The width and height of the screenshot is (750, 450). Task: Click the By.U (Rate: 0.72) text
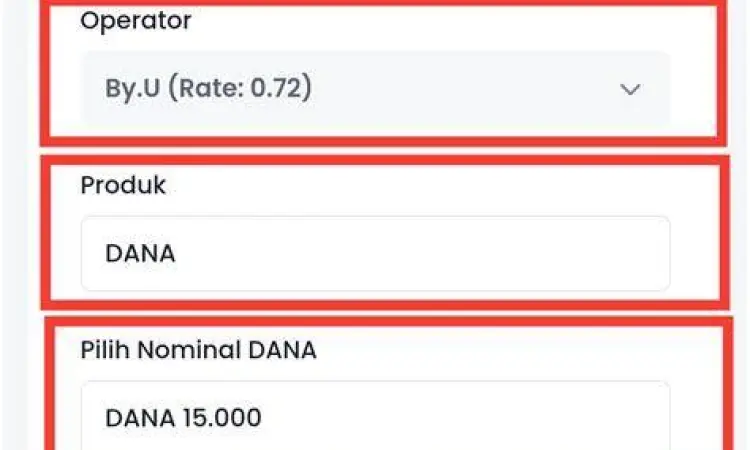pos(208,88)
